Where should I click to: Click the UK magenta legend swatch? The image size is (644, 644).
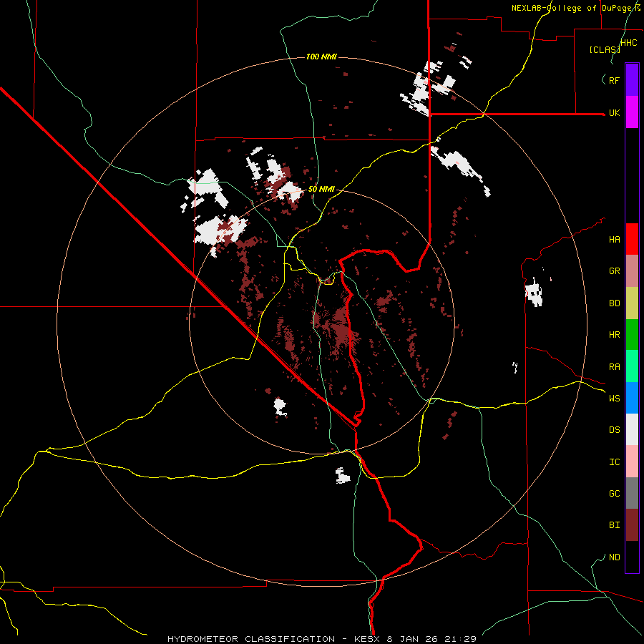click(x=632, y=112)
